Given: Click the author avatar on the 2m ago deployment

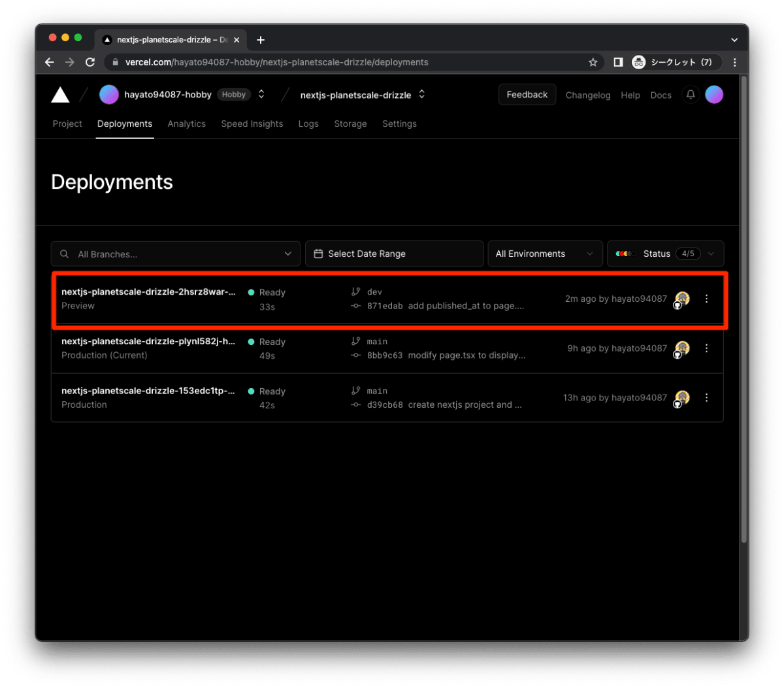Looking at the screenshot, I should click(682, 299).
